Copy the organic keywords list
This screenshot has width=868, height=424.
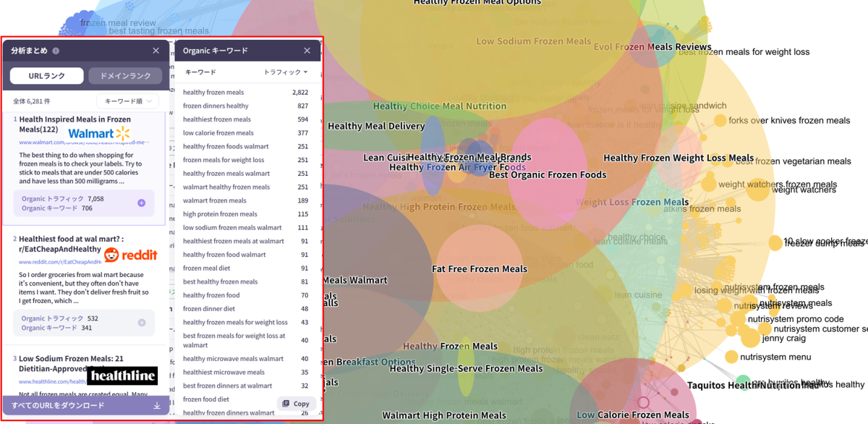point(296,404)
